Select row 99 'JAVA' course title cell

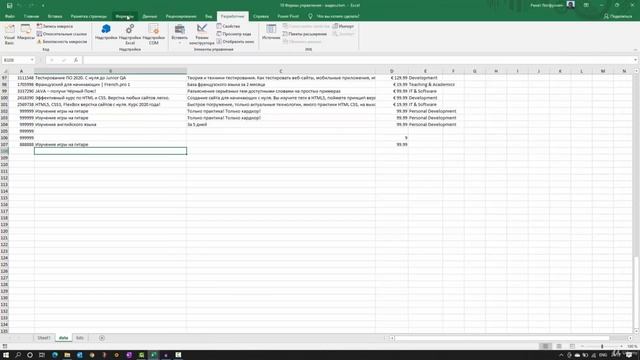(110, 91)
